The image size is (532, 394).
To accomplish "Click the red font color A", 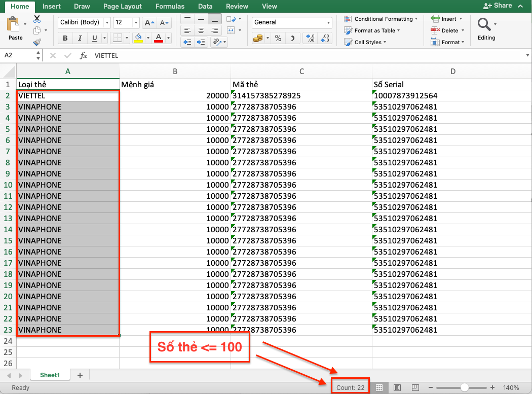I will (x=159, y=38).
